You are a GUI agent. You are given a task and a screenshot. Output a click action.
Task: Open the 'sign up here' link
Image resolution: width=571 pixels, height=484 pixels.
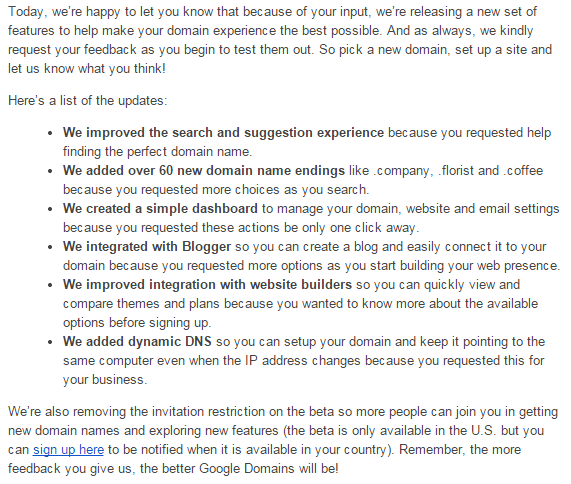[x=68, y=450]
